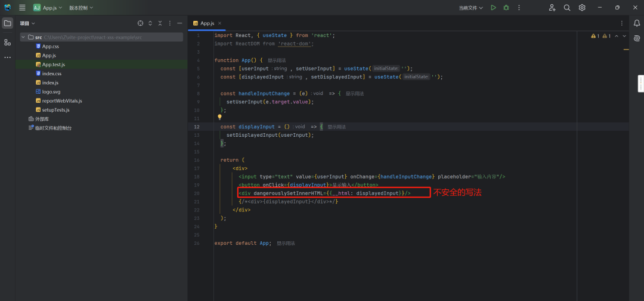This screenshot has height=301, width=644.
Task: Select reportWebVitals.js in project tree
Action: [x=62, y=101]
